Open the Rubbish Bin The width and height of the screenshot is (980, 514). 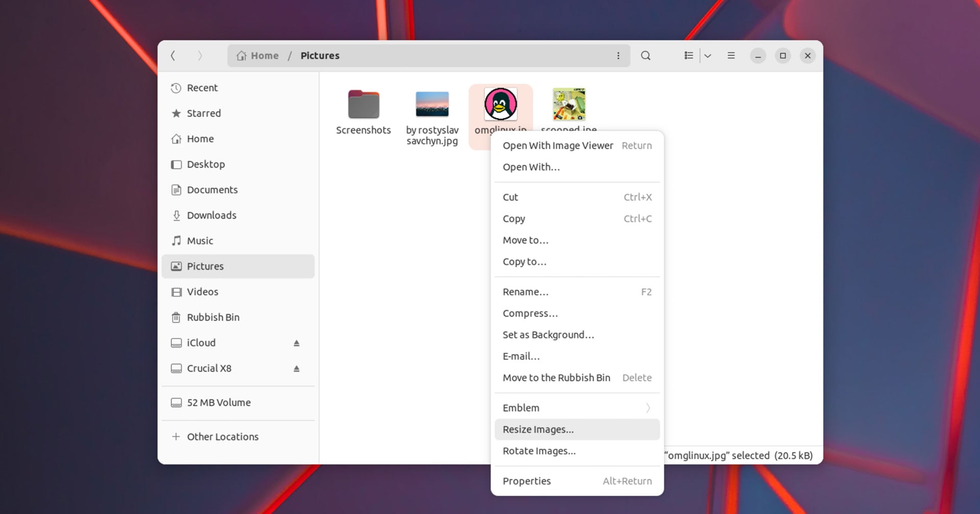(213, 317)
